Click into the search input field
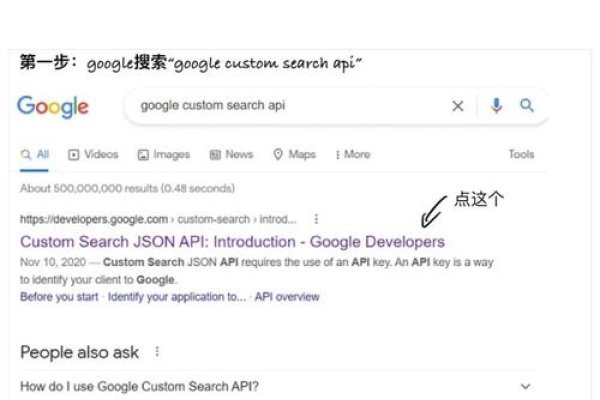This screenshot has width=600, height=400. pyautogui.click(x=280, y=106)
